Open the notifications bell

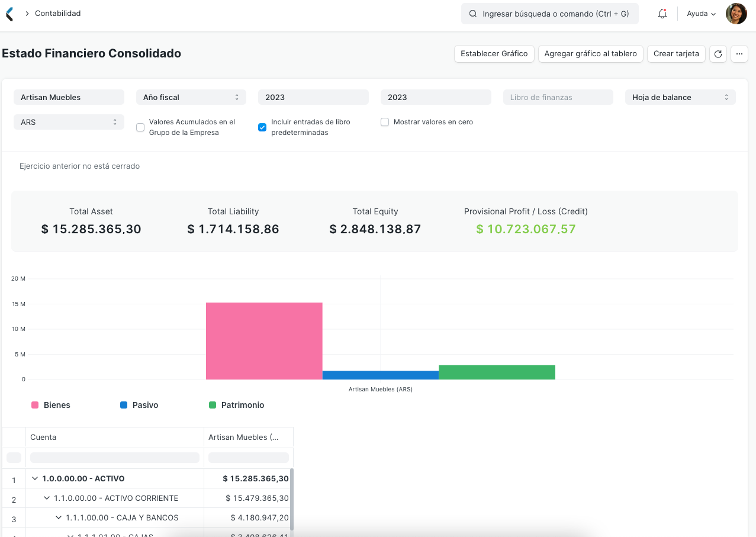pyautogui.click(x=662, y=13)
